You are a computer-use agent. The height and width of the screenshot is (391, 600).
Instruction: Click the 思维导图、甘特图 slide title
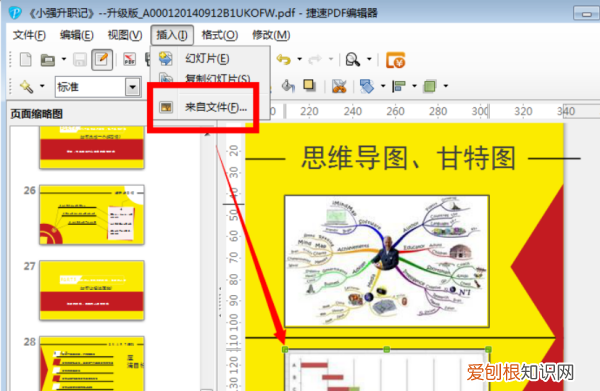tap(408, 158)
